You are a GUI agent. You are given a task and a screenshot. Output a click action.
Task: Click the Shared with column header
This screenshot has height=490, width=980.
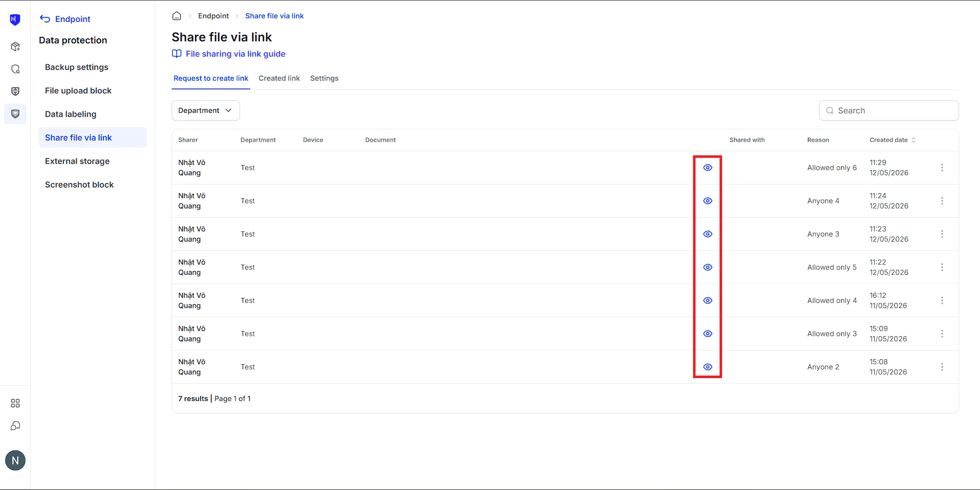tap(747, 140)
